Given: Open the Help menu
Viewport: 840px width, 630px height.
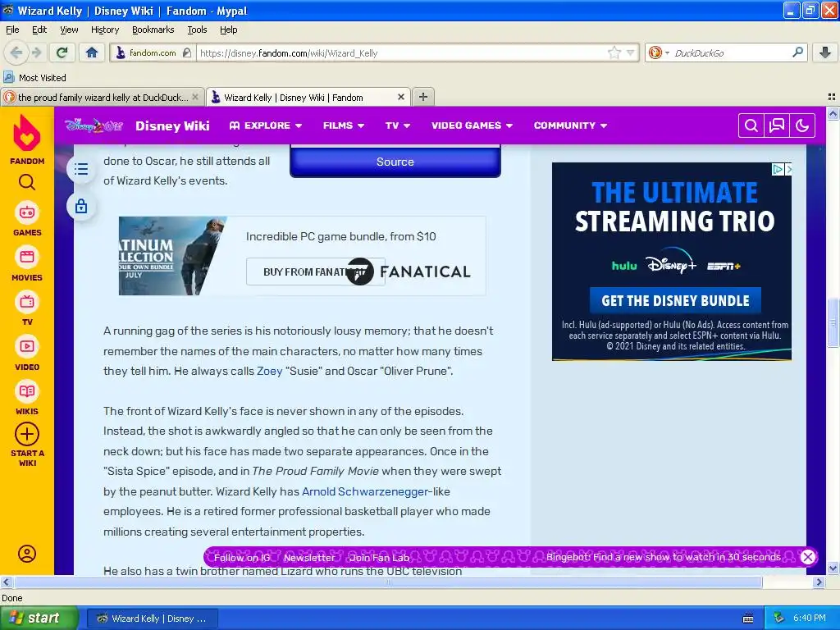Looking at the screenshot, I should [228, 30].
